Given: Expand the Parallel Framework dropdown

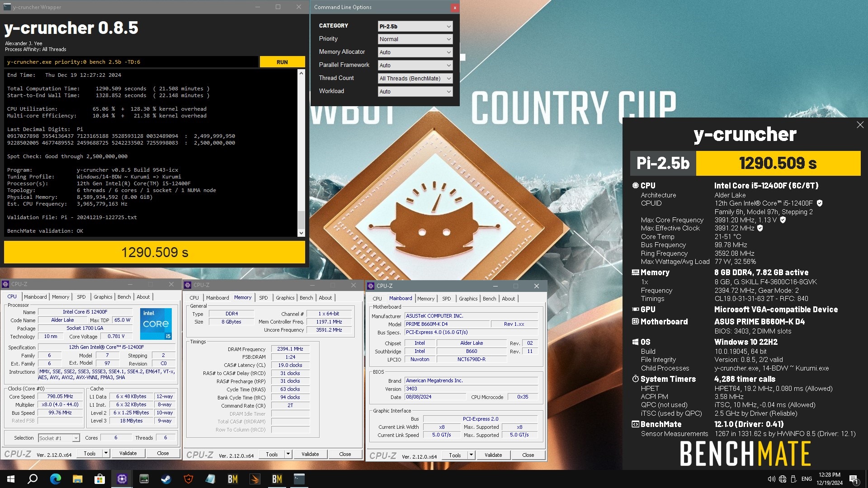Looking at the screenshot, I should 415,66.
